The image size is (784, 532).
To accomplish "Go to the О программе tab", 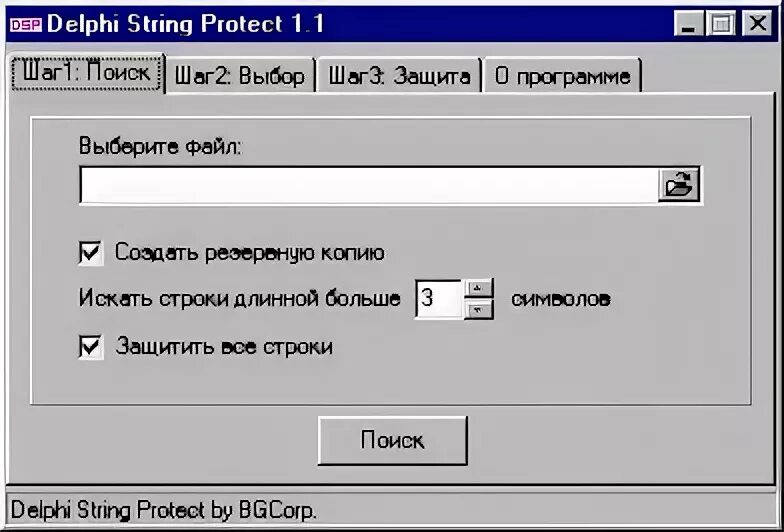I will point(562,76).
